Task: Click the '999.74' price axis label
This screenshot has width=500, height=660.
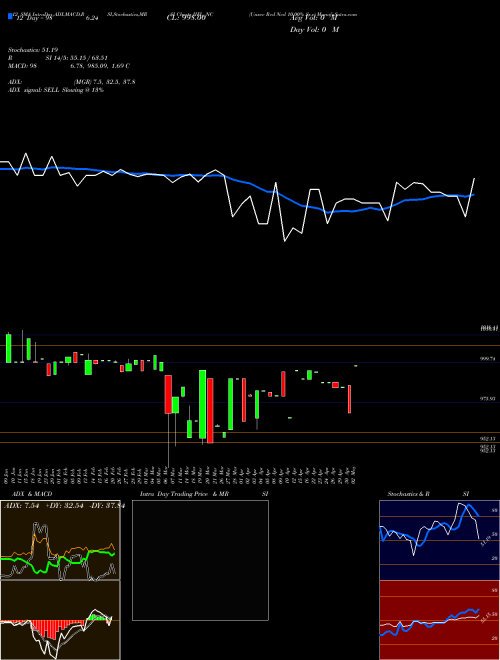Action: point(487,359)
